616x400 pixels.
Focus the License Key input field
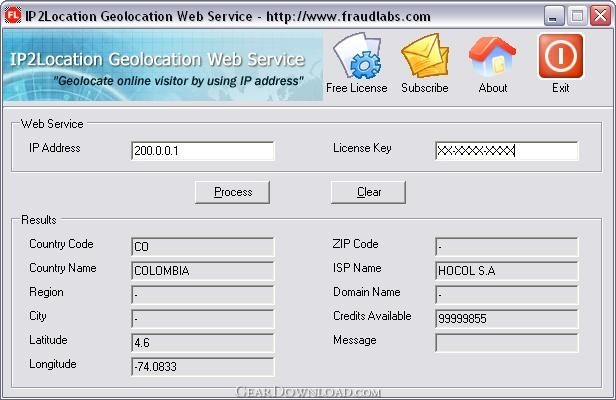[x=507, y=151]
